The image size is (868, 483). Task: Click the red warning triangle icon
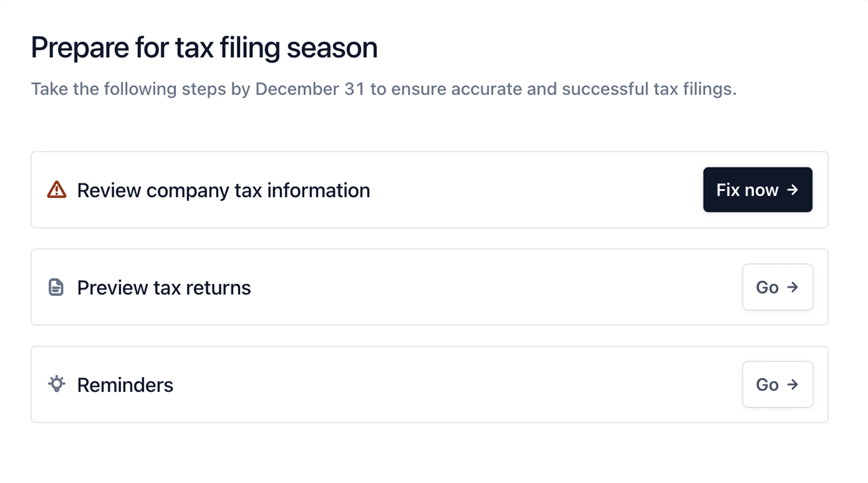[57, 190]
